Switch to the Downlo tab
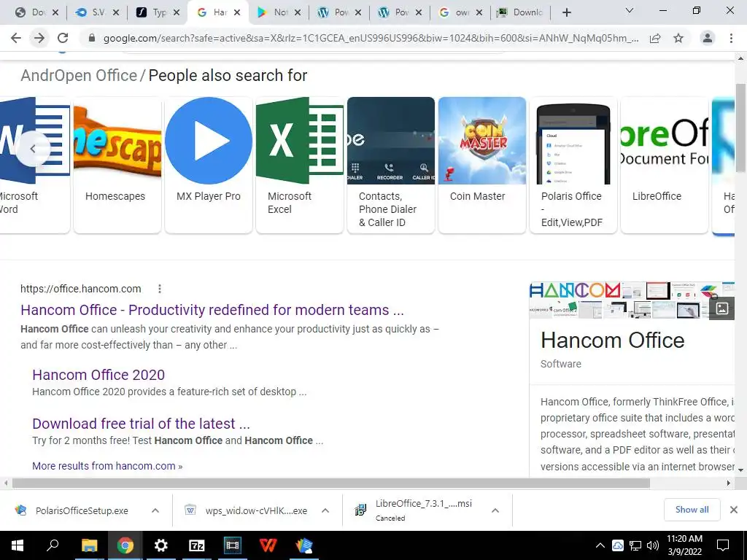747x560 pixels. point(521,13)
